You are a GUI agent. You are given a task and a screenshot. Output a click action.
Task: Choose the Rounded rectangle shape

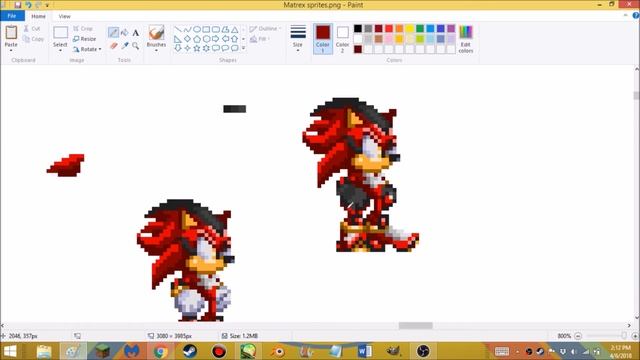[216, 29]
